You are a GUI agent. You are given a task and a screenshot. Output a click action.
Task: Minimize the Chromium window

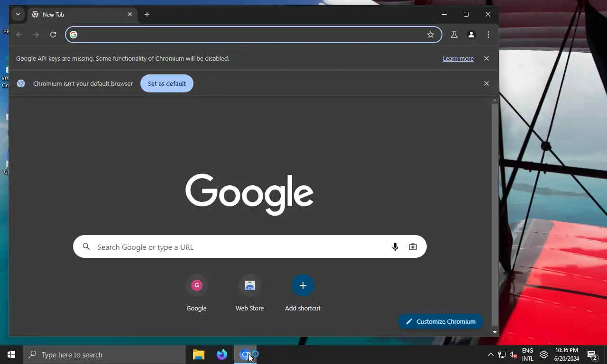coord(444,14)
